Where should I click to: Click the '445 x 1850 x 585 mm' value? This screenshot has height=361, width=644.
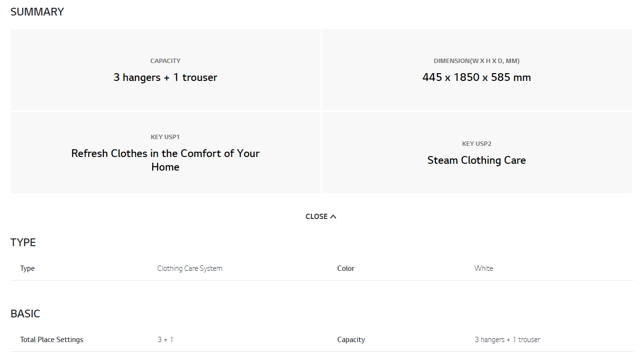(x=476, y=78)
